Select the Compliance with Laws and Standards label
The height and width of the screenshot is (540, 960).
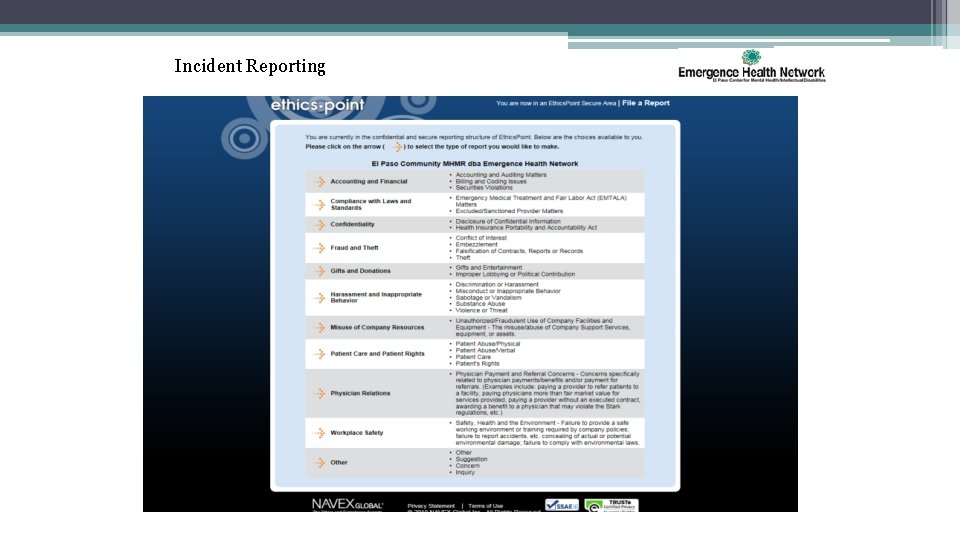pyautogui.click(x=371, y=204)
